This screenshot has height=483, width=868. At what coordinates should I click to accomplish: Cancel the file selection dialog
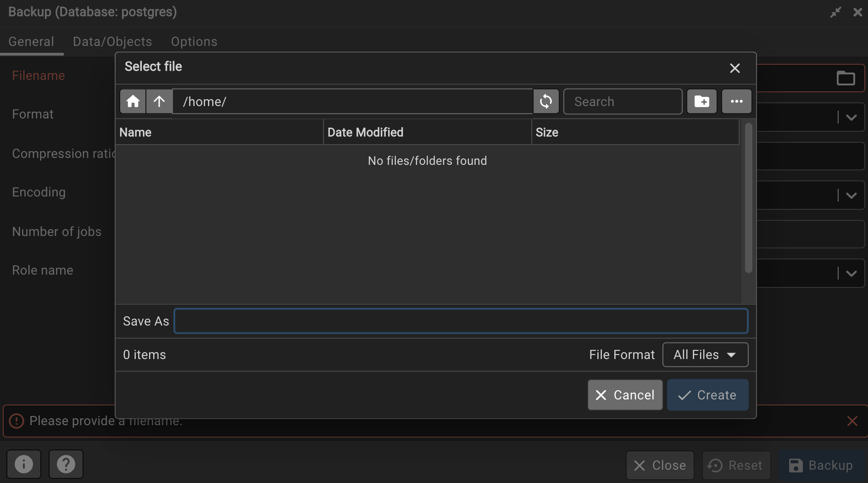click(625, 395)
